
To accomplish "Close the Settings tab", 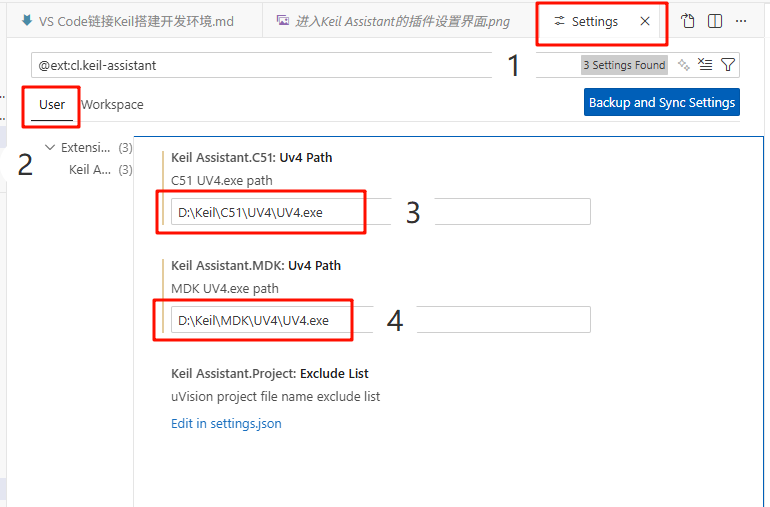I will (645, 21).
